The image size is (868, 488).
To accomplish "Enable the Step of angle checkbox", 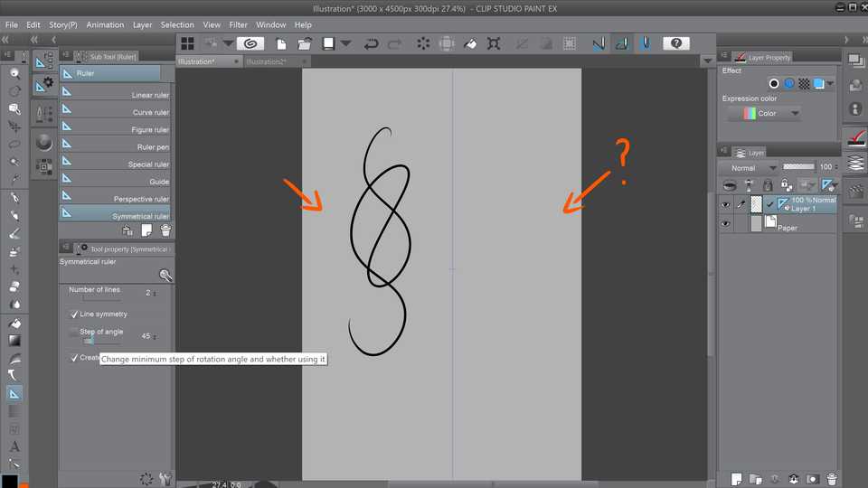I will tap(75, 333).
